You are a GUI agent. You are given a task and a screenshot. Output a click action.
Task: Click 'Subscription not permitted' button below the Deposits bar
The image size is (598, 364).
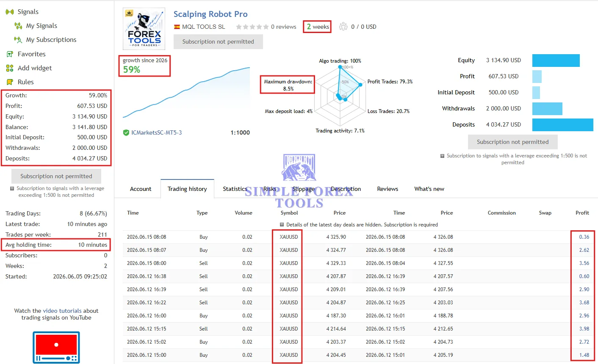513,142
